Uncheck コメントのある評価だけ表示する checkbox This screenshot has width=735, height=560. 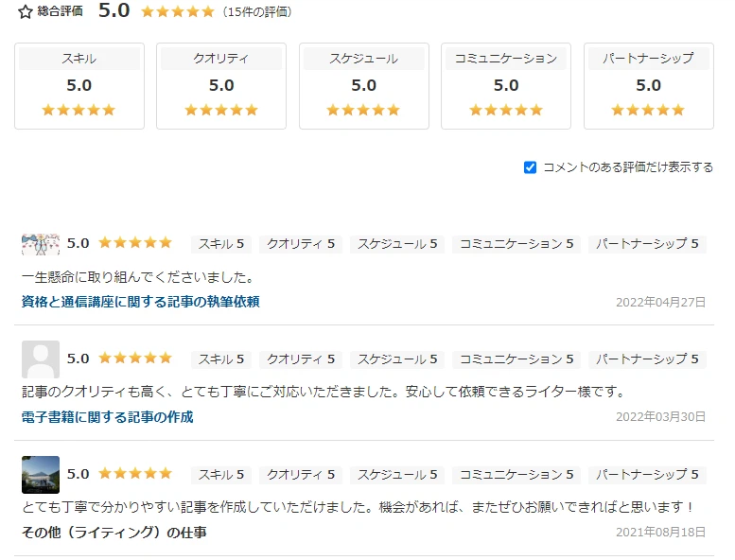point(530,167)
